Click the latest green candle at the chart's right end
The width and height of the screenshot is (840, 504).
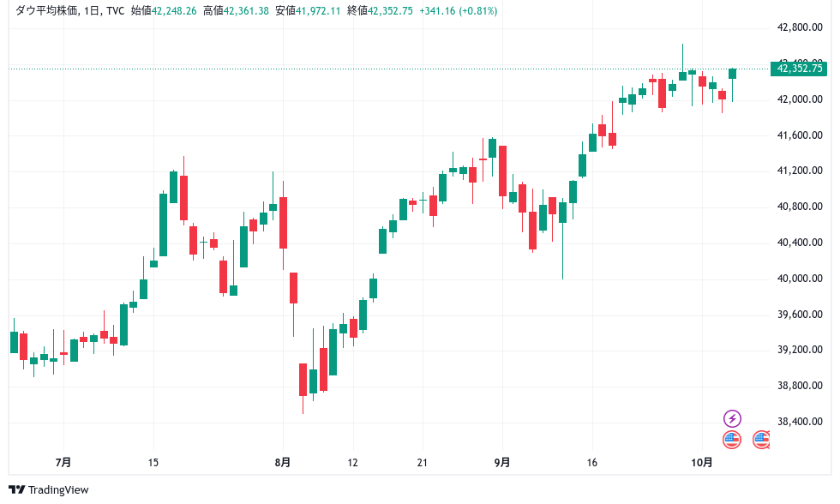point(732,74)
